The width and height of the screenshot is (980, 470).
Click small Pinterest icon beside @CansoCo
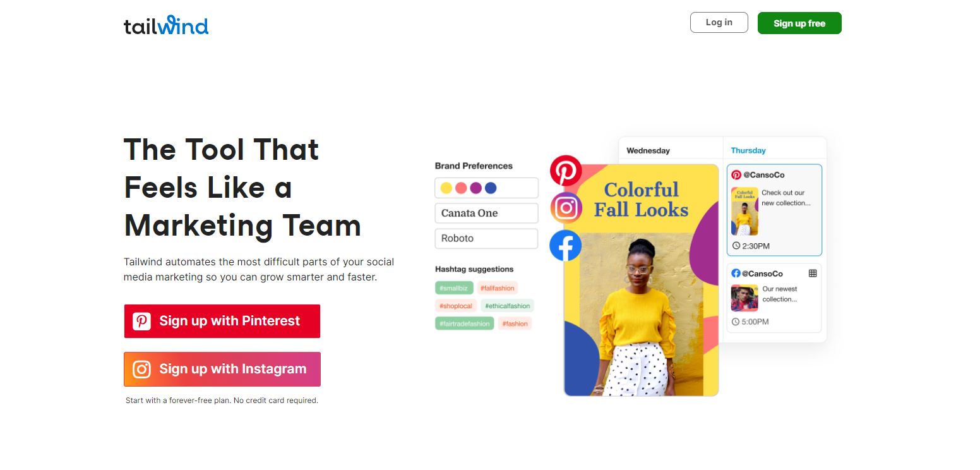(736, 175)
